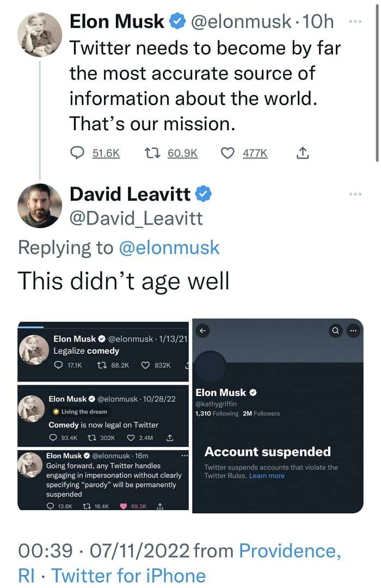381x588 pixels.
Task: Like Elon Musk's mission tweet
Action: [x=228, y=154]
